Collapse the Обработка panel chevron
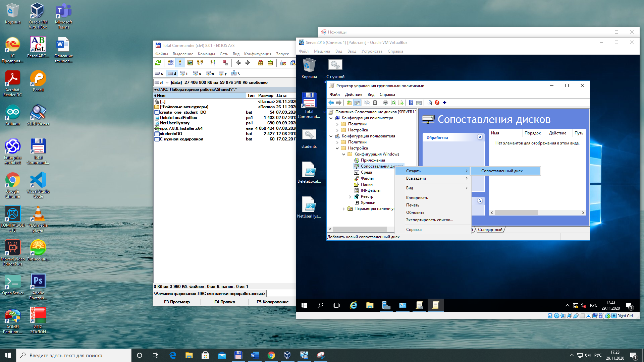644x362 pixels. (x=480, y=137)
